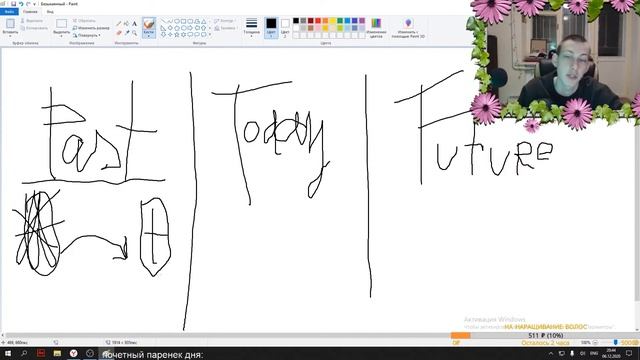Click the Cut button
This screenshot has height=360, width=640.
click(32, 20)
